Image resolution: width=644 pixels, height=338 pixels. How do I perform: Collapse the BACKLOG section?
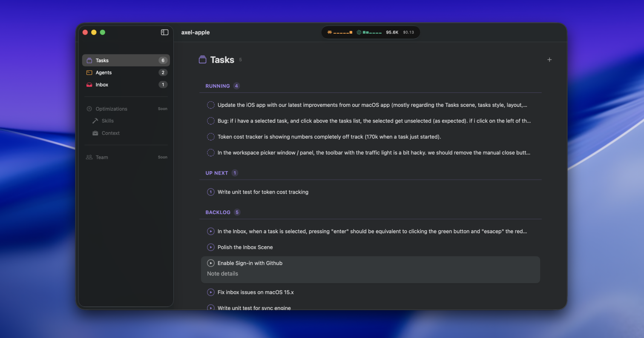[217, 212]
